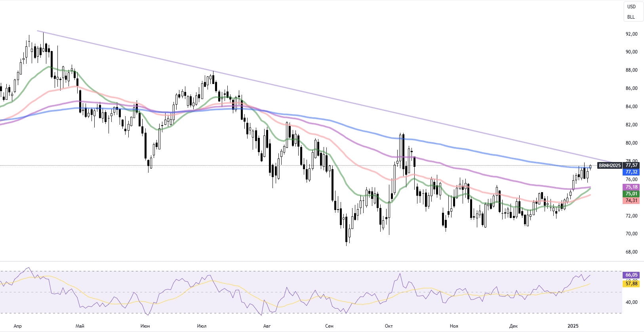Click the pink 74,31 indicator value label

pyautogui.click(x=632, y=200)
